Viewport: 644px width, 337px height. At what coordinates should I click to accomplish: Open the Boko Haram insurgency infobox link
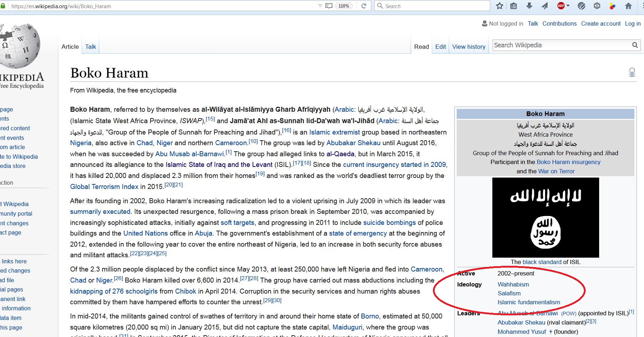click(569, 162)
